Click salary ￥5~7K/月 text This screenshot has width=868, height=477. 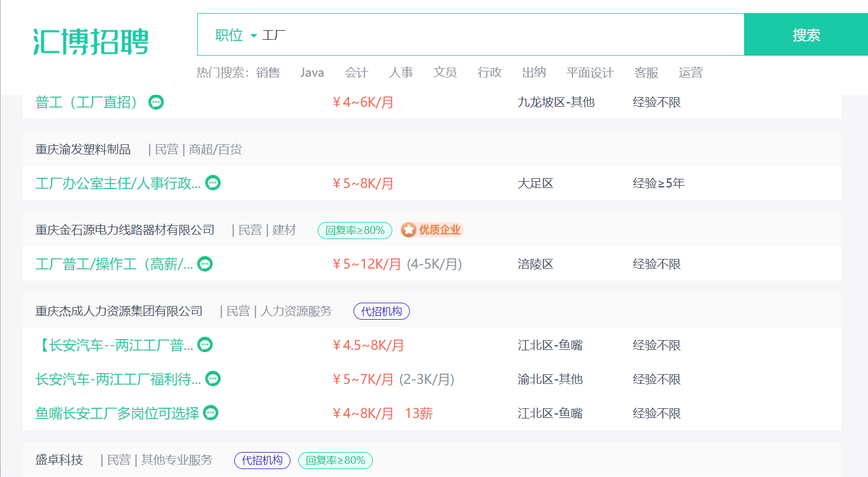click(363, 379)
